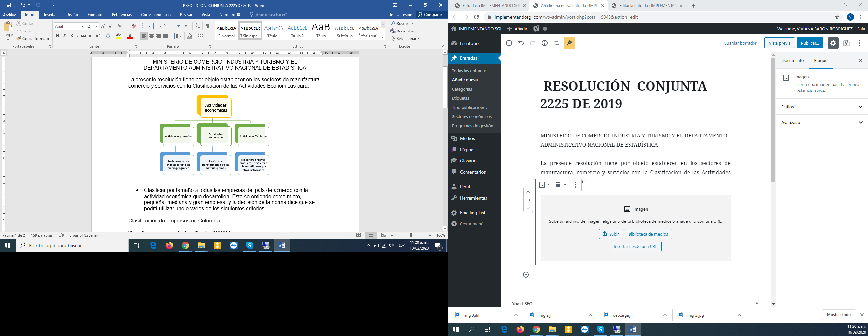Switch to the Documento tab
Screen dimensions: 868x336
[x=793, y=61]
